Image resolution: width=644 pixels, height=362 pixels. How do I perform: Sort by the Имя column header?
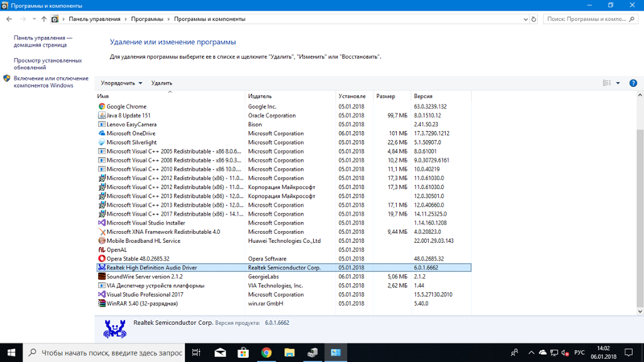pyautogui.click(x=170, y=96)
